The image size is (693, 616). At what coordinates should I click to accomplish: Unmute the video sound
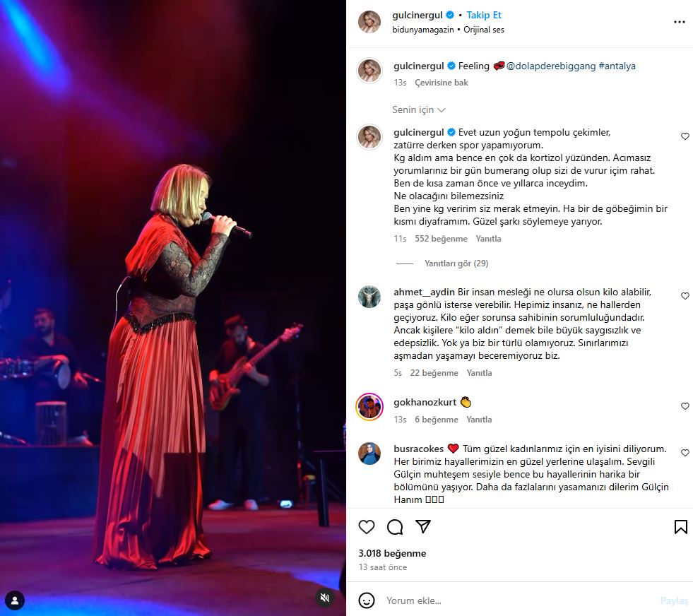point(325,598)
